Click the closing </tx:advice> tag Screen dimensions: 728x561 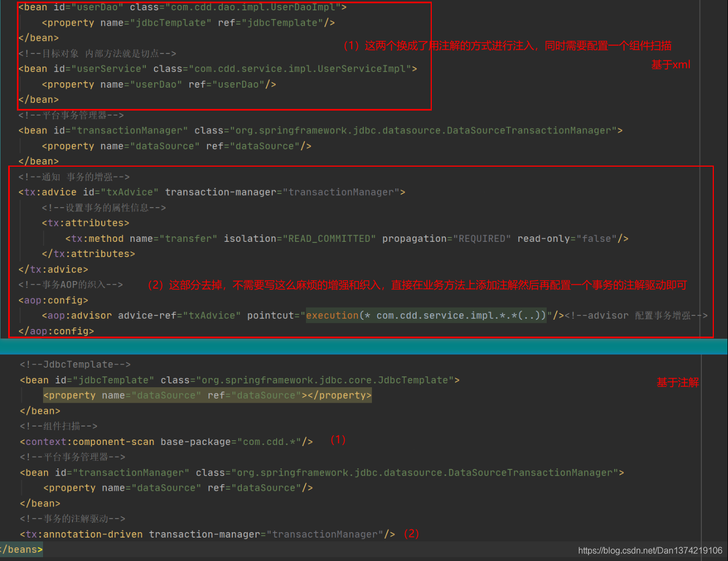(53, 270)
